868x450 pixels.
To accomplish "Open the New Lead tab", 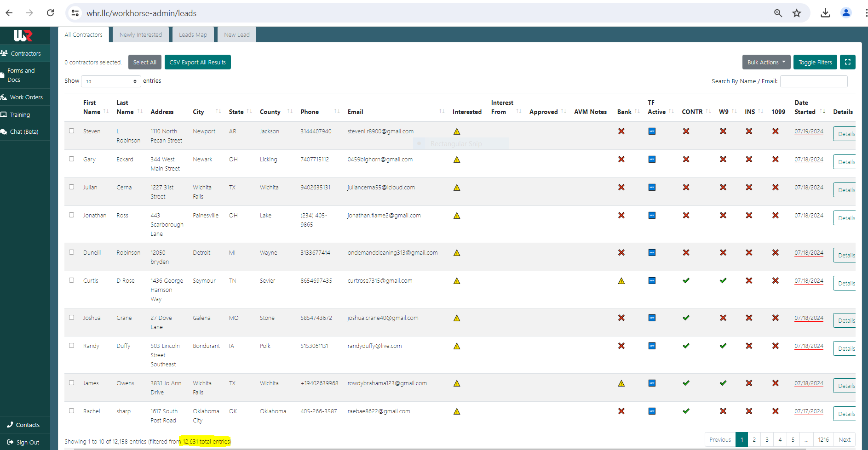I will [237, 34].
